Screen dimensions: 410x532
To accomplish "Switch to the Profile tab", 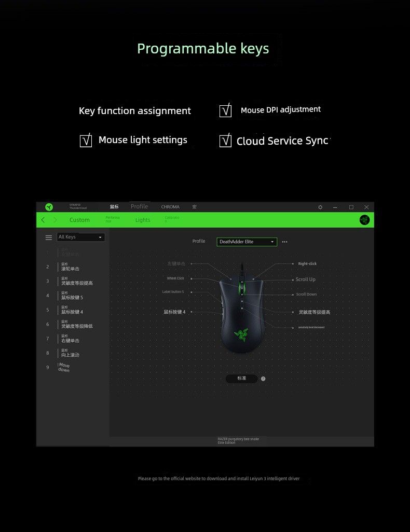I will 139,206.
